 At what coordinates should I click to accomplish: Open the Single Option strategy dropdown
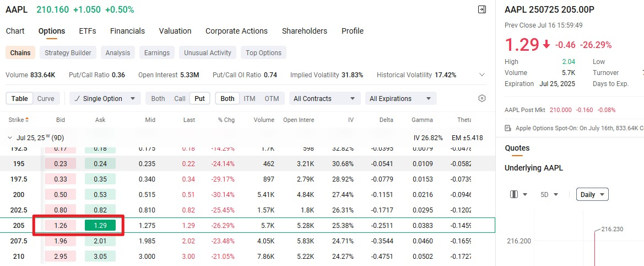105,99
